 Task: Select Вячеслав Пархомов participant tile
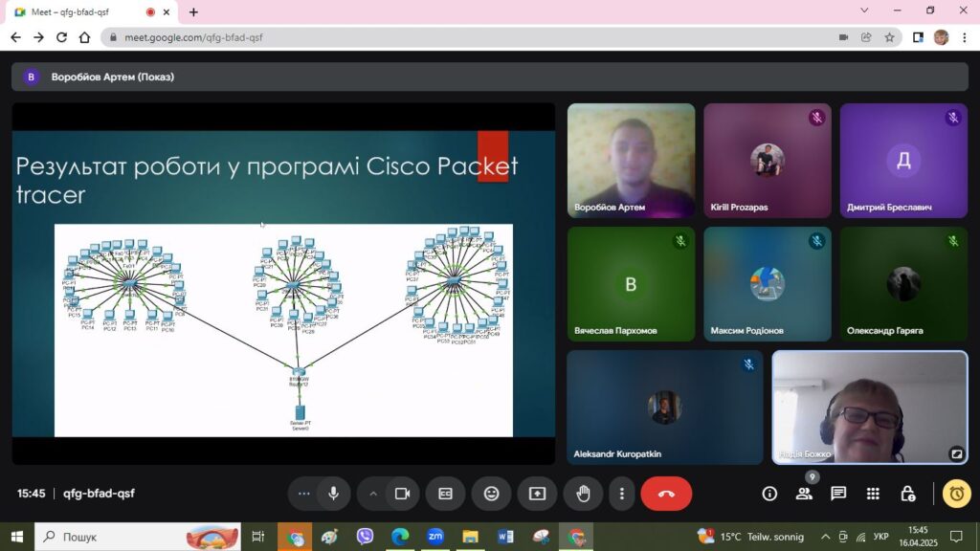point(632,283)
